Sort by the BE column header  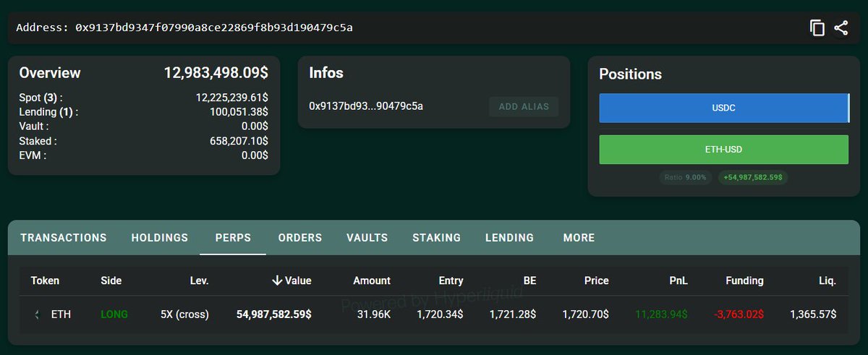coord(529,281)
